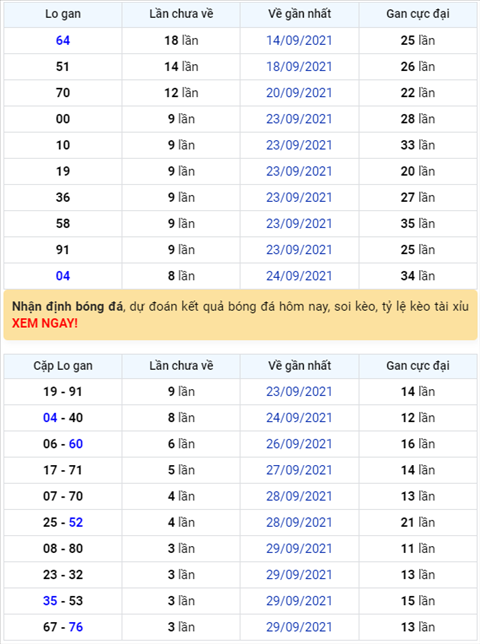
Task: Open the Nhận định bóng đá bold link
Action: 67,306
